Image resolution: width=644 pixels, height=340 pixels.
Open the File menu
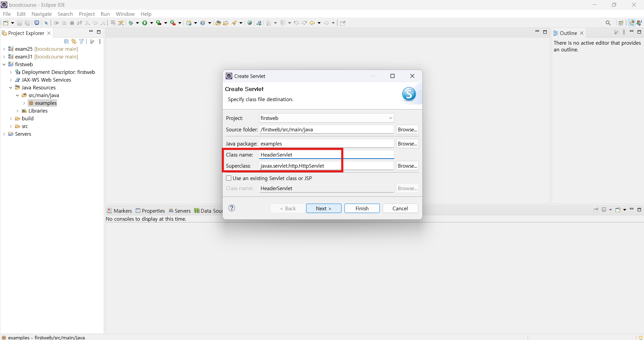tap(7, 14)
